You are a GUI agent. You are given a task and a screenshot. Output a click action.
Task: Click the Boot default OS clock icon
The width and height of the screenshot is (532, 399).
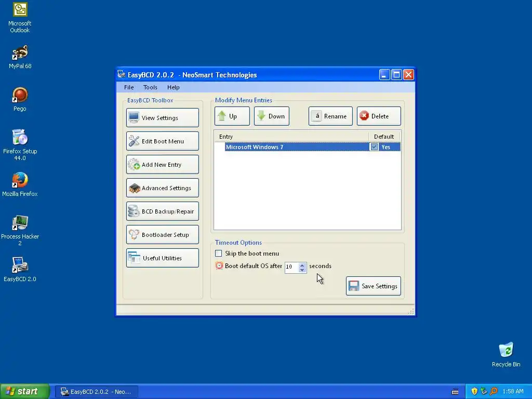click(x=219, y=265)
